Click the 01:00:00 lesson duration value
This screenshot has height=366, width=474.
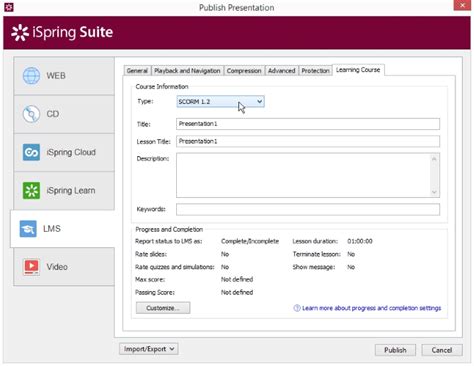pyautogui.click(x=360, y=241)
